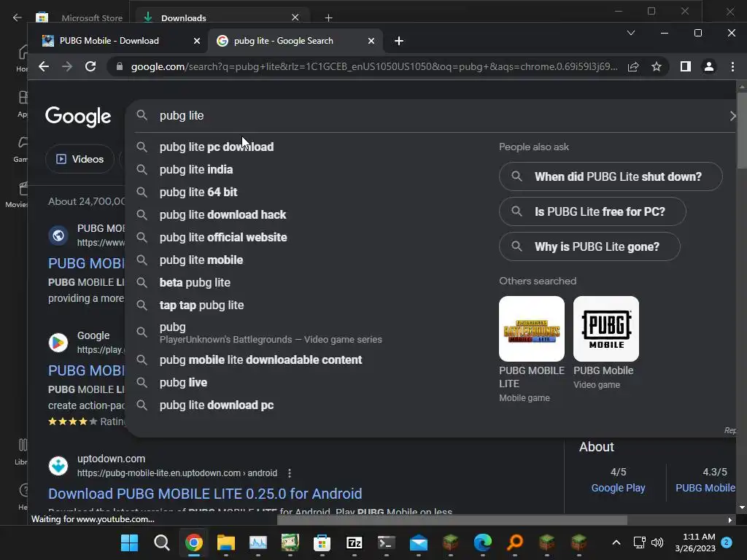Click the PUBG Mobile rating link
Screen dimensions: 747x560
pos(705,488)
